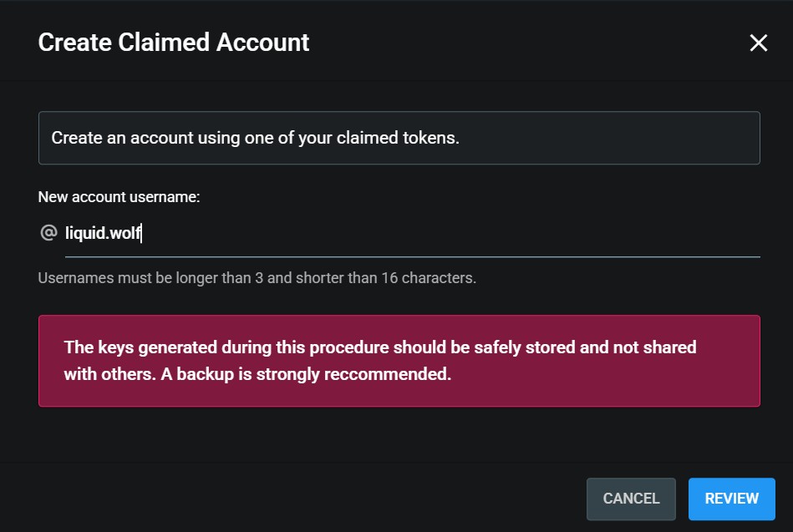
Task: Click the claimed tokens description box
Action: tap(399, 138)
